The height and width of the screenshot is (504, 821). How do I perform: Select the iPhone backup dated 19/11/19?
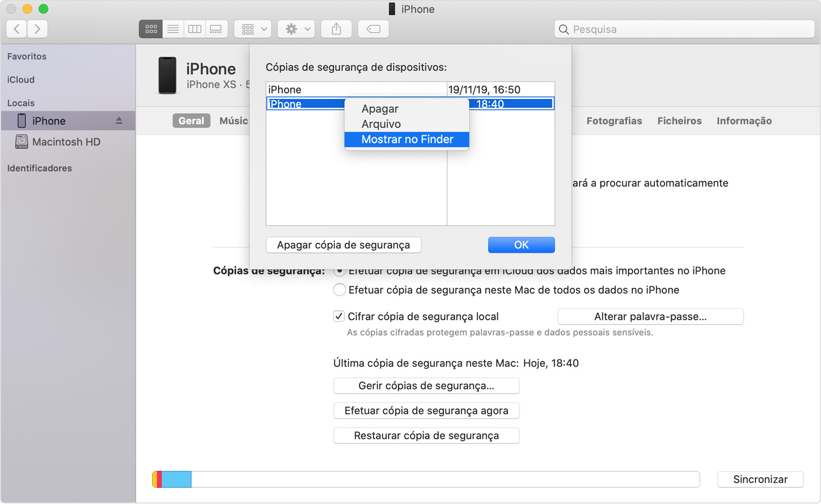(410, 89)
